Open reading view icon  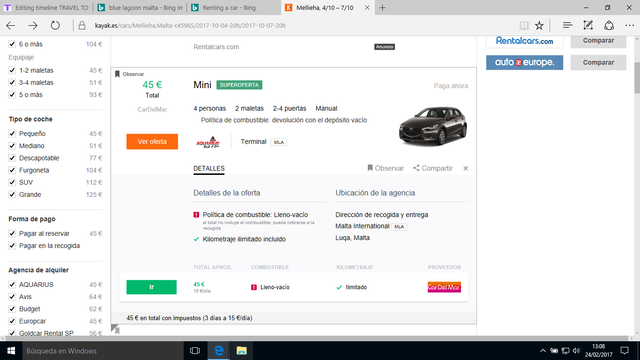524,25
